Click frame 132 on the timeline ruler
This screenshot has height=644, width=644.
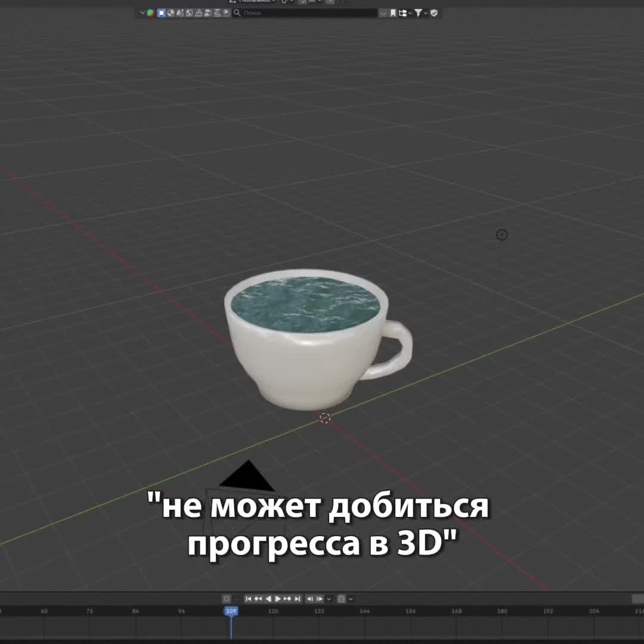coord(319,611)
